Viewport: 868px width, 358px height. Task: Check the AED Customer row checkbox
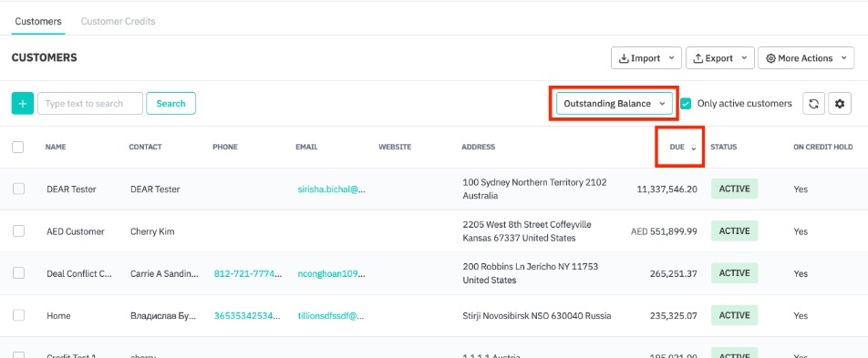[x=19, y=231]
